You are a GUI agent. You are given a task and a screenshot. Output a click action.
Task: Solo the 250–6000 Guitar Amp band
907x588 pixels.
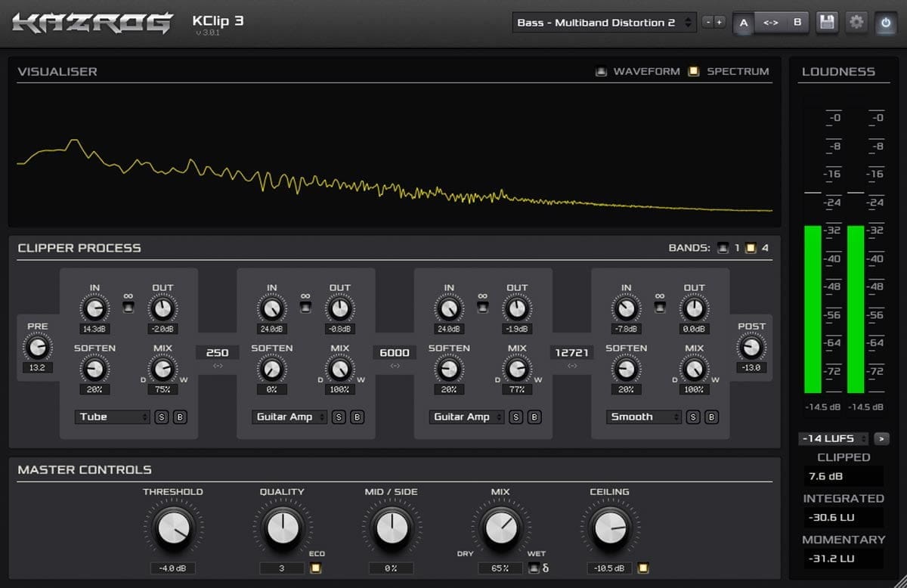(x=339, y=417)
